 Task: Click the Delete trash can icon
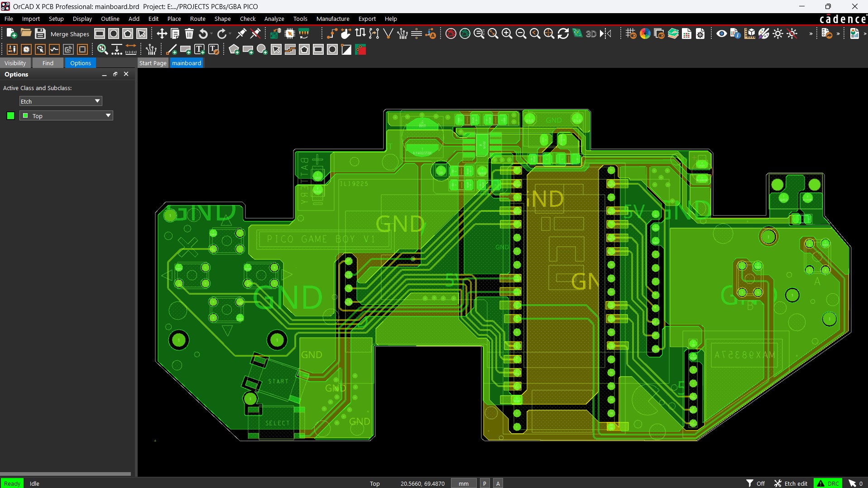tap(189, 33)
